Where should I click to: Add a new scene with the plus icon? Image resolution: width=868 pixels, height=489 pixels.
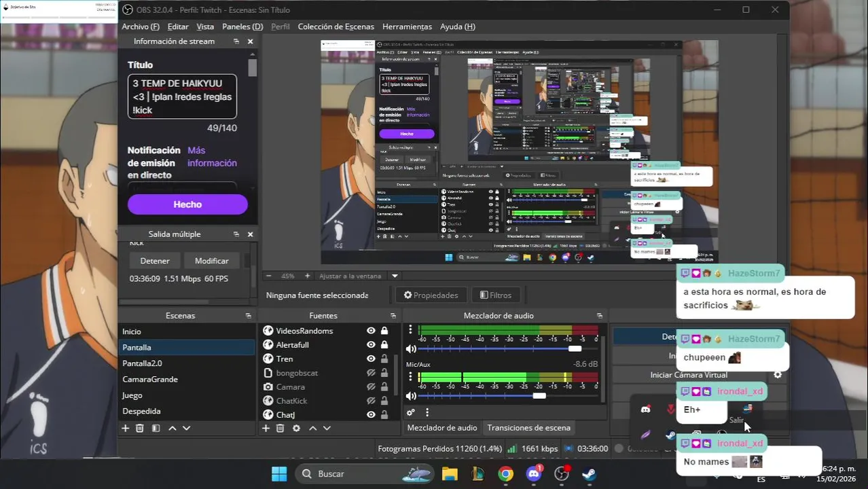(x=125, y=429)
